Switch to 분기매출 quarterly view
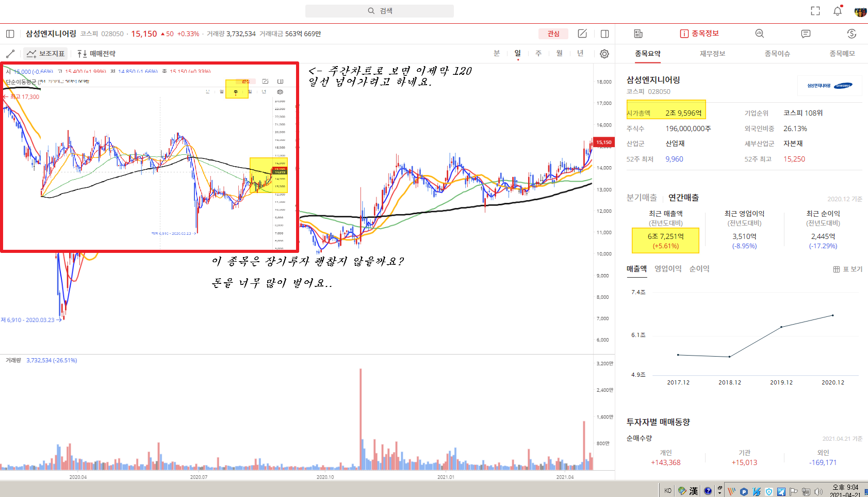Viewport: 868px width, 497px height. coord(642,198)
